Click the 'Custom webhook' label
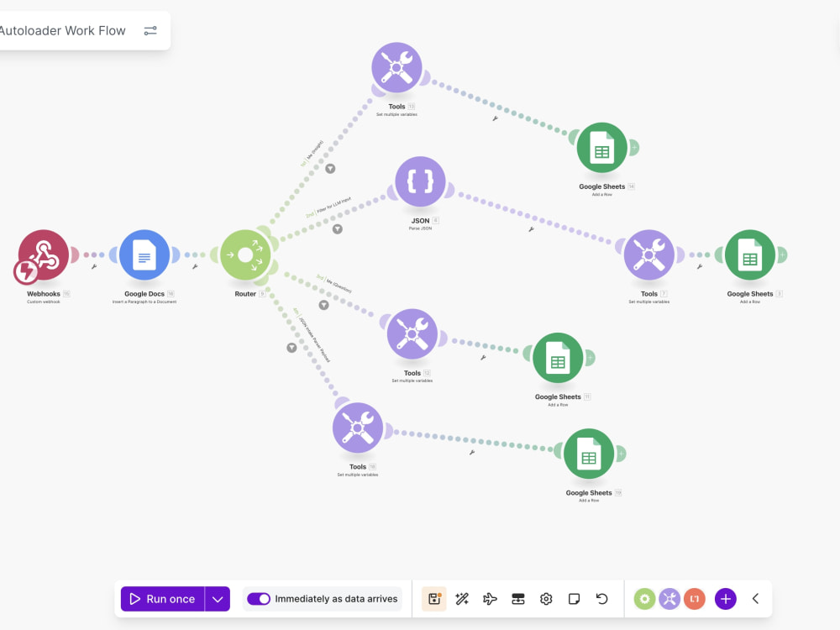840x630 pixels. pos(44,302)
